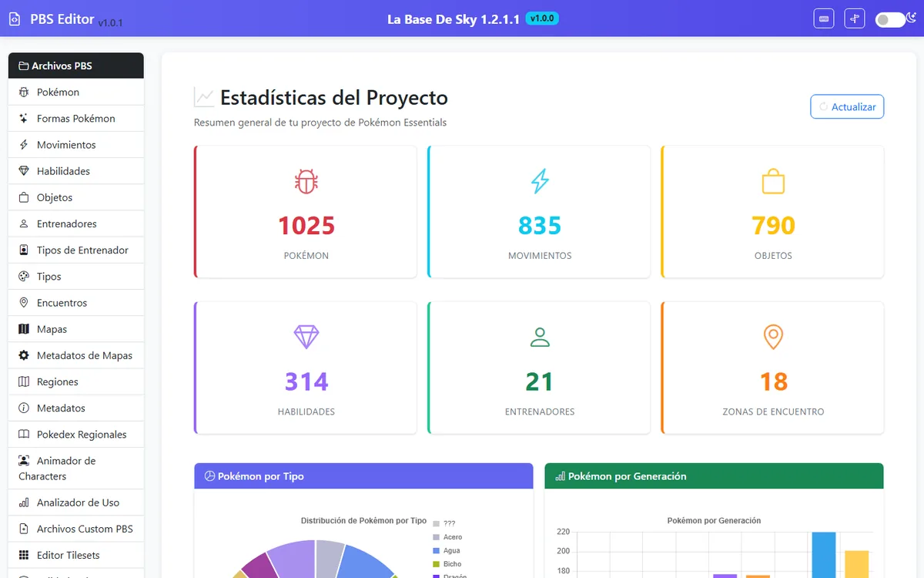Click the Tipos de Entrenador badge icon
This screenshot has height=578, width=924.
coord(23,250)
